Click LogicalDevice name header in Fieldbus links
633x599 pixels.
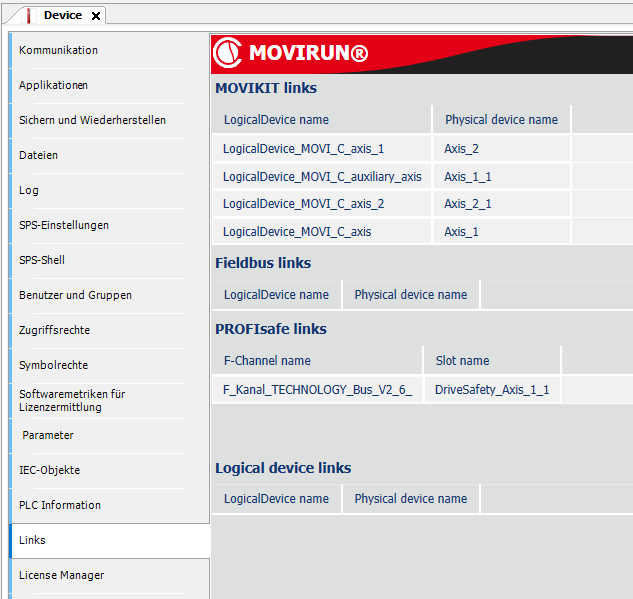[277, 295]
